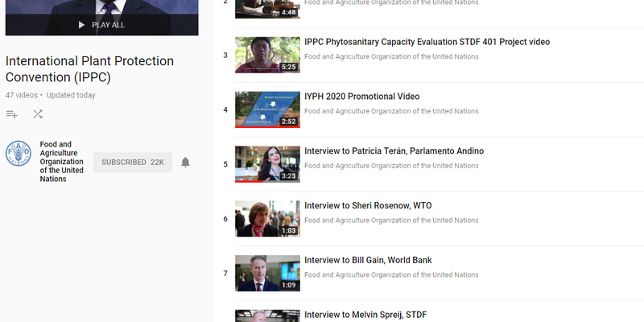The image size is (644, 322).
Task: Click the SUBSCRIBED 22K button
Action: click(x=133, y=163)
